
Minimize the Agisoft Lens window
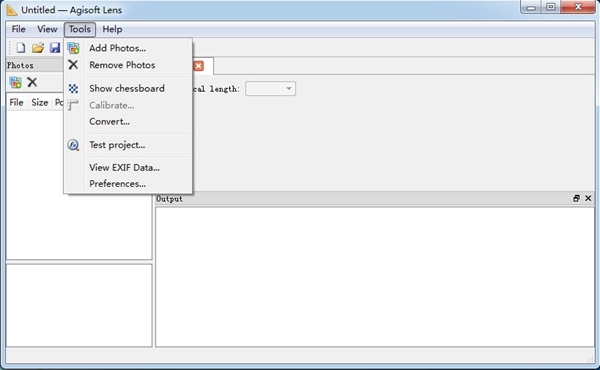(531, 7)
